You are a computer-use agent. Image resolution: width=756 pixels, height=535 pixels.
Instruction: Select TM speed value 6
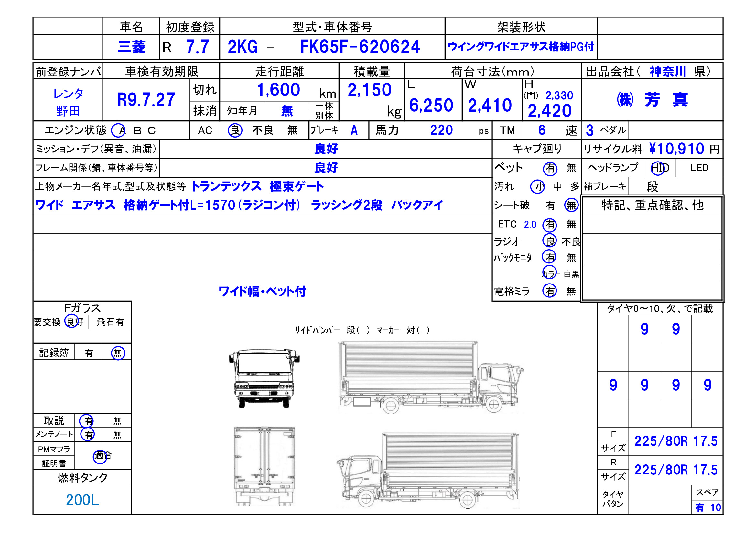click(x=542, y=130)
